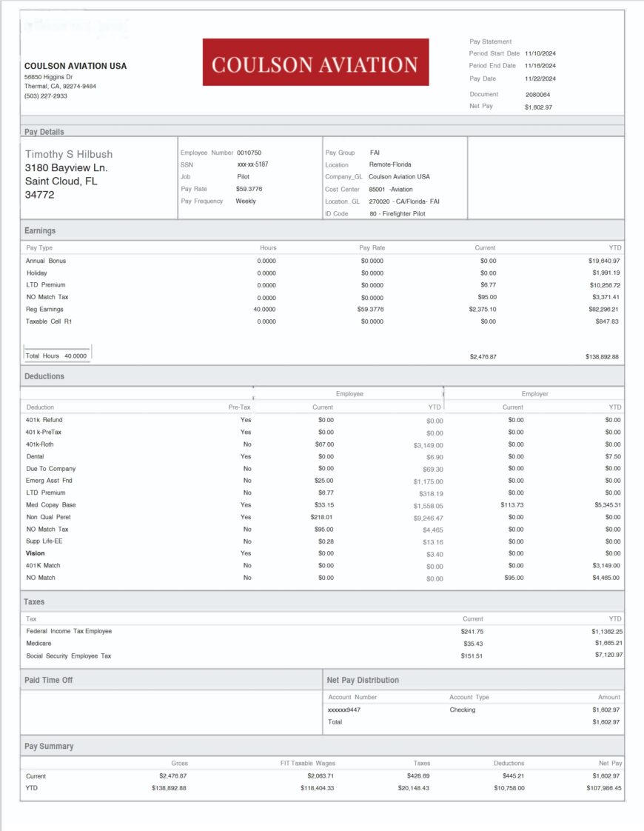
Task: Select the Paid Time Off header
Action: [x=49, y=680]
